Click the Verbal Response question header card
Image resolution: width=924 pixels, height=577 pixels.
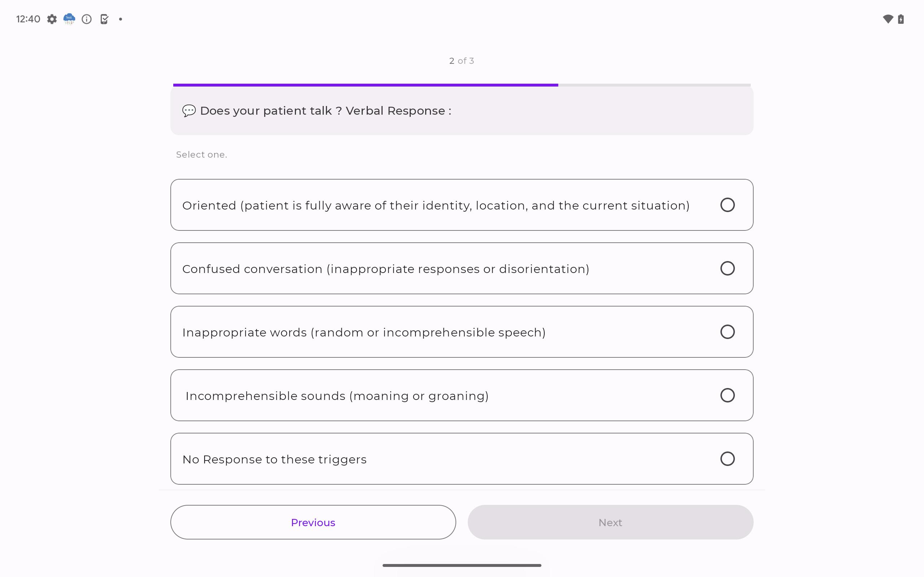(x=462, y=111)
